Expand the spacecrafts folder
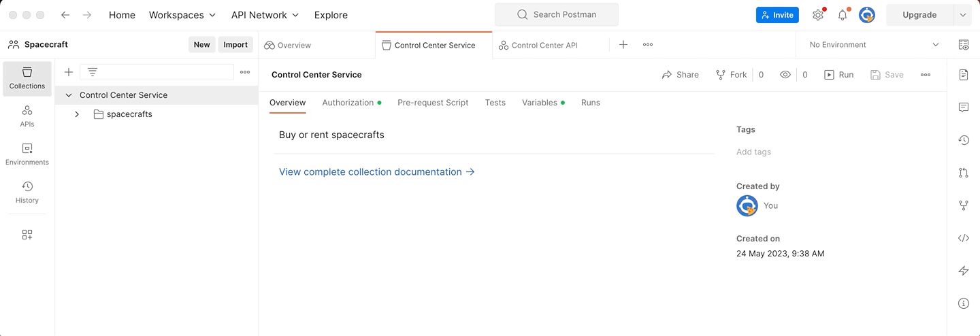This screenshot has height=336, width=980. pos(77,114)
